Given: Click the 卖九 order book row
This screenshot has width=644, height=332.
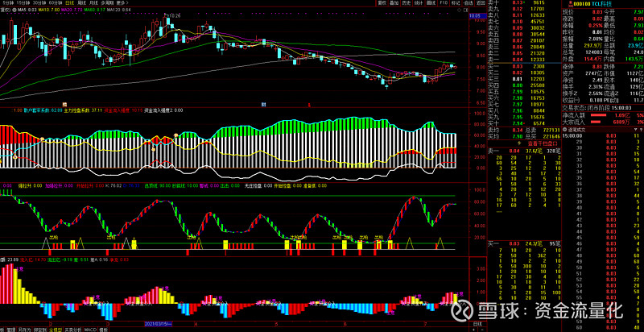Looking at the screenshot, I should click(x=524, y=9).
